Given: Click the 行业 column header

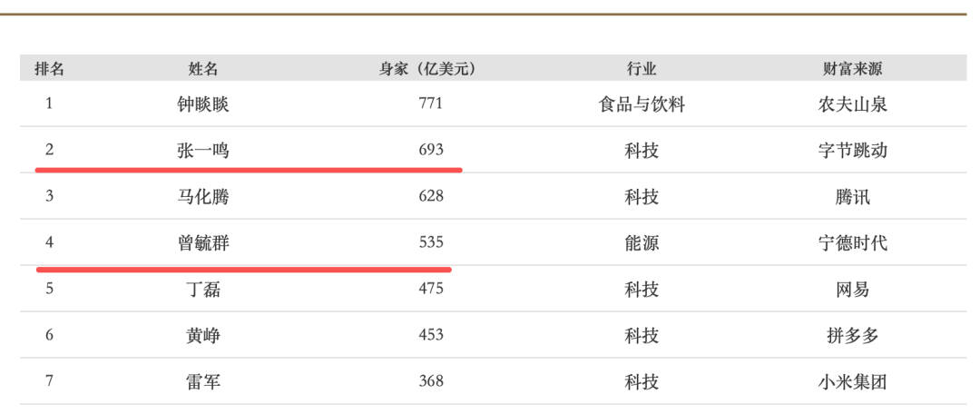Looking at the screenshot, I should [x=641, y=69].
